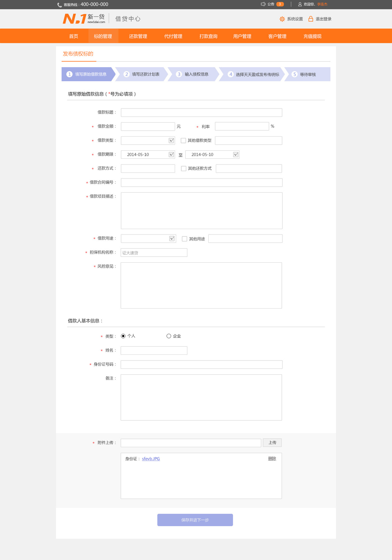Click into the 借款项目描述 text area
Image resolution: width=392 pixels, height=560 pixels.
point(201,211)
